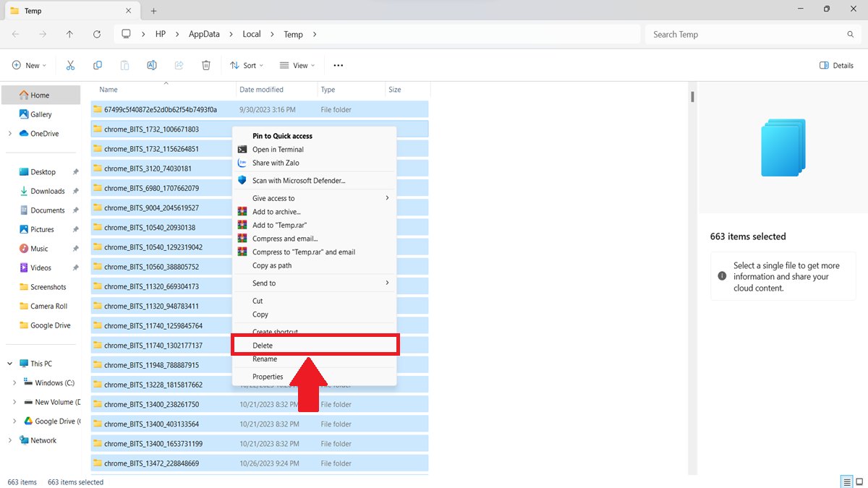This screenshot has width=868, height=488.
Task: Click the Local breadcrumb in address bar
Action: click(252, 34)
